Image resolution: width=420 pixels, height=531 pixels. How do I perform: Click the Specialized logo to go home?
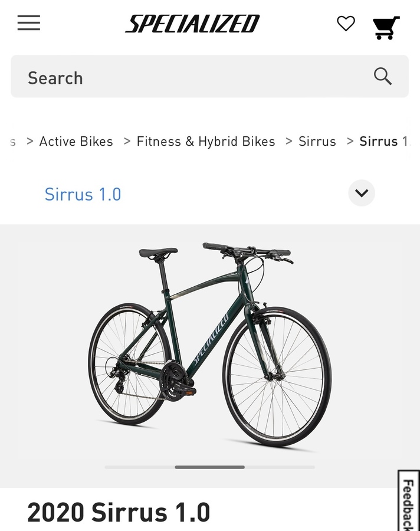pos(191,24)
